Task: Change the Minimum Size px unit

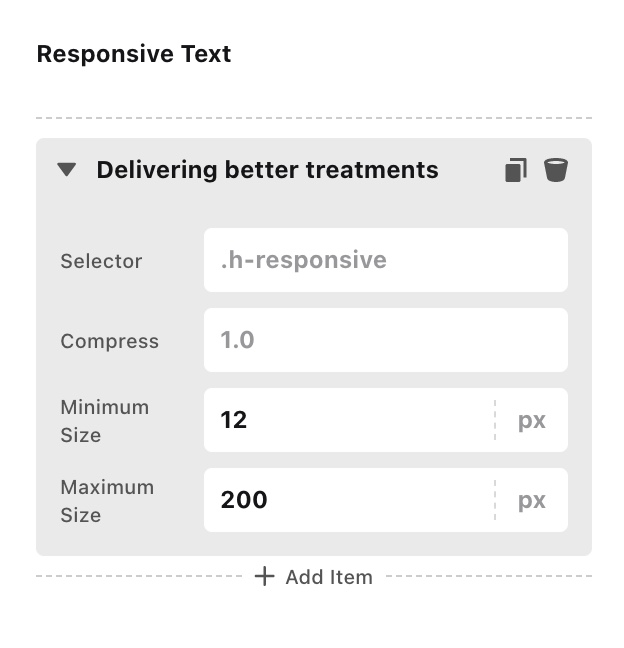Action: (532, 421)
